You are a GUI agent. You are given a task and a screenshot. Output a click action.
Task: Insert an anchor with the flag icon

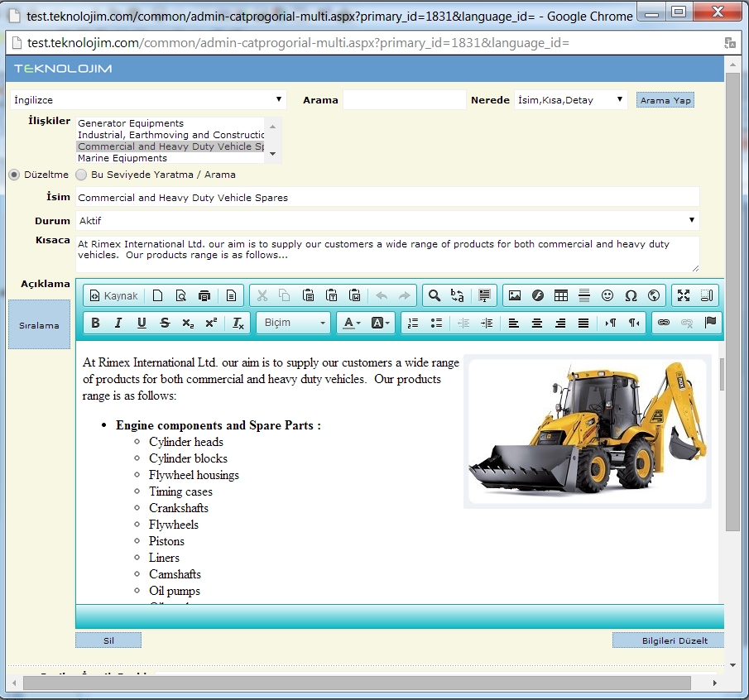(710, 323)
